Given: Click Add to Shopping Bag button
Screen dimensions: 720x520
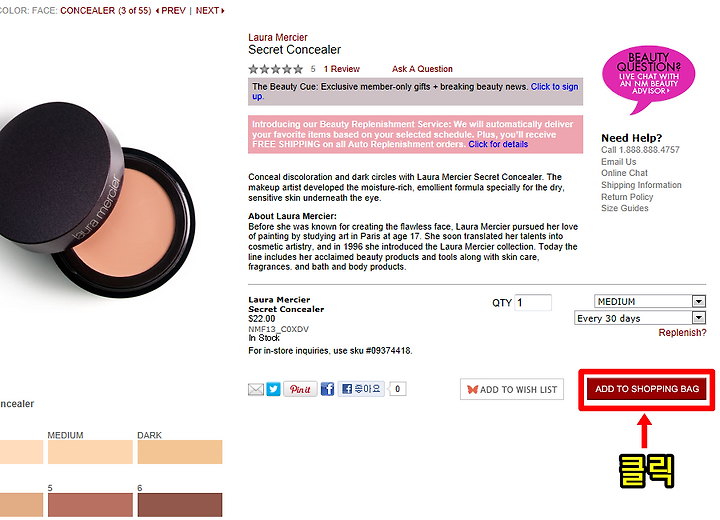Looking at the screenshot, I should (647, 389).
